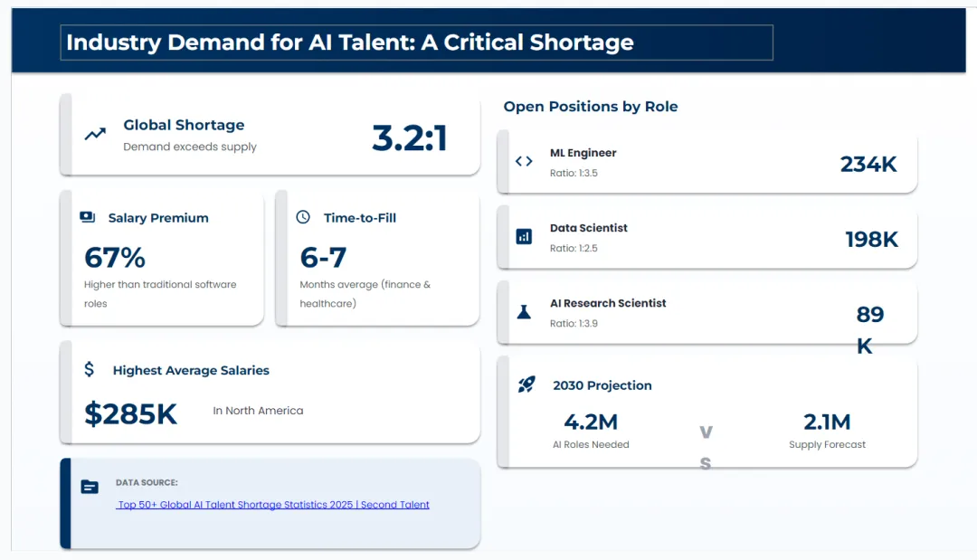Image resolution: width=977 pixels, height=560 pixels.
Task: Click the 198K Data Scientist positions number
Action: click(x=871, y=239)
